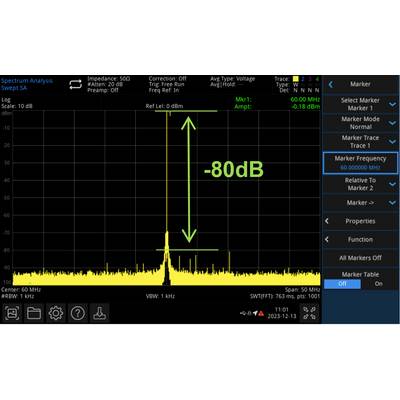Open the Relative To Marker 2 dropdown
400x400 pixels.
click(x=360, y=184)
